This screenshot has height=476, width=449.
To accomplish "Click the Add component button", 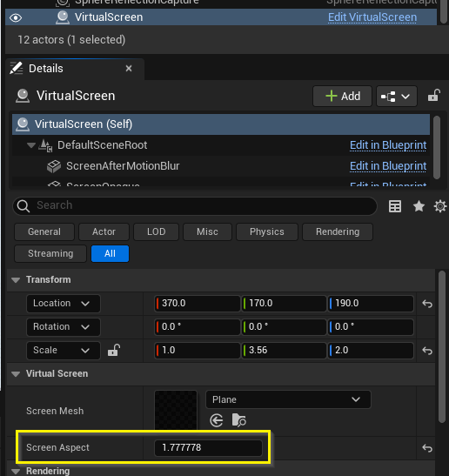I will [342, 97].
